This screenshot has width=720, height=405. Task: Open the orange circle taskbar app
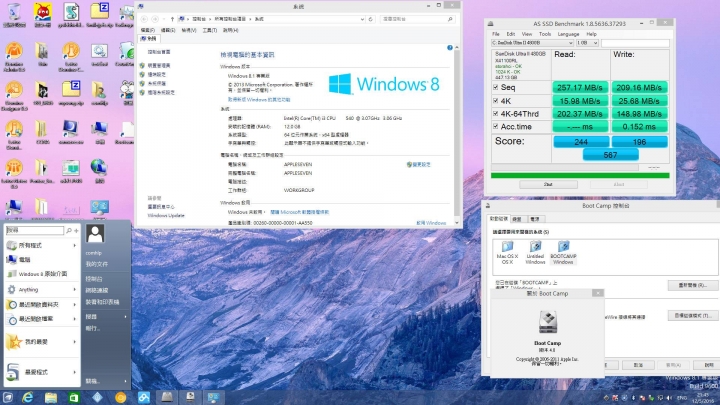pyautogui.click(x=120, y=397)
